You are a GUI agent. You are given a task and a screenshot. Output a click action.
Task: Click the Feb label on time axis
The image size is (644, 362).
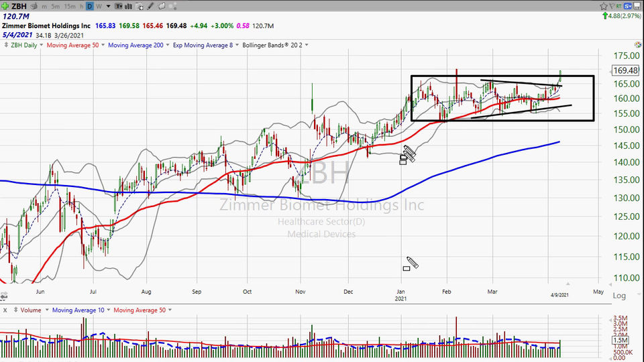pyautogui.click(x=447, y=292)
